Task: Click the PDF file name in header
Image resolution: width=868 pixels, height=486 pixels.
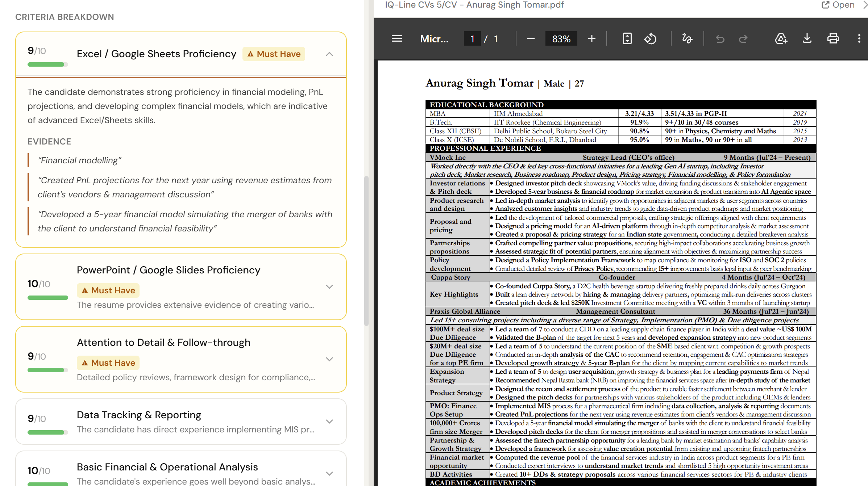Action: (474, 5)
